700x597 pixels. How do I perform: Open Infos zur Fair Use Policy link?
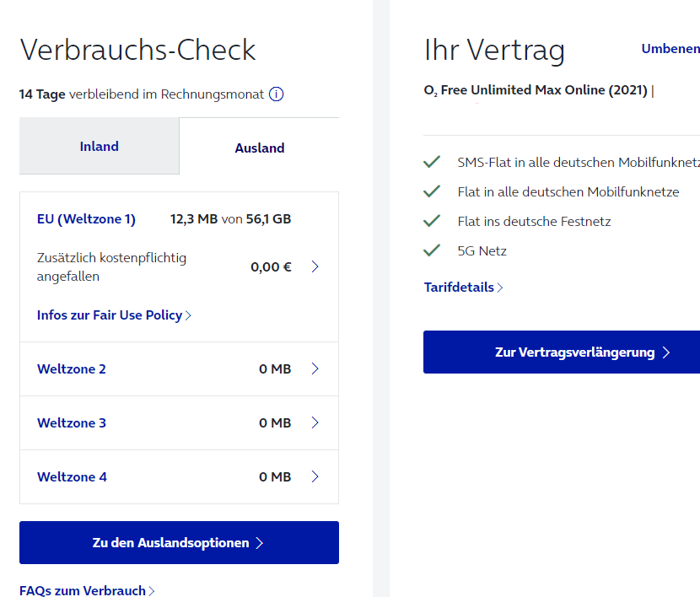[x=114, y=315]
